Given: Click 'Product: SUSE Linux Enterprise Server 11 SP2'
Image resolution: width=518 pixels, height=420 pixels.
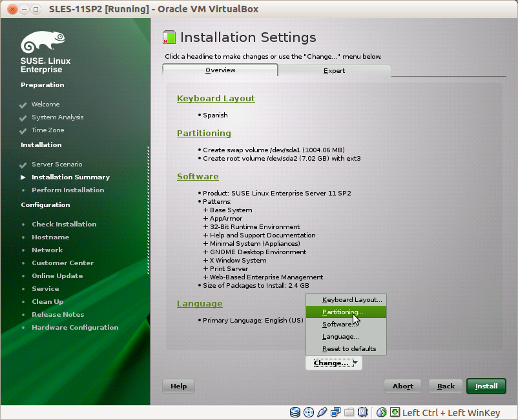Looking at the screenshot, I should tap(277, 193).
